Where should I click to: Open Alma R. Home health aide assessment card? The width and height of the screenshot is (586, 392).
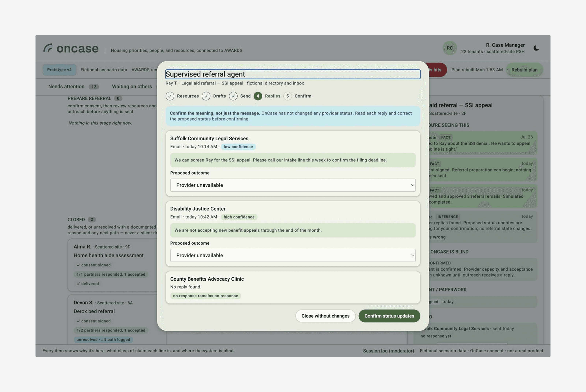113,265
